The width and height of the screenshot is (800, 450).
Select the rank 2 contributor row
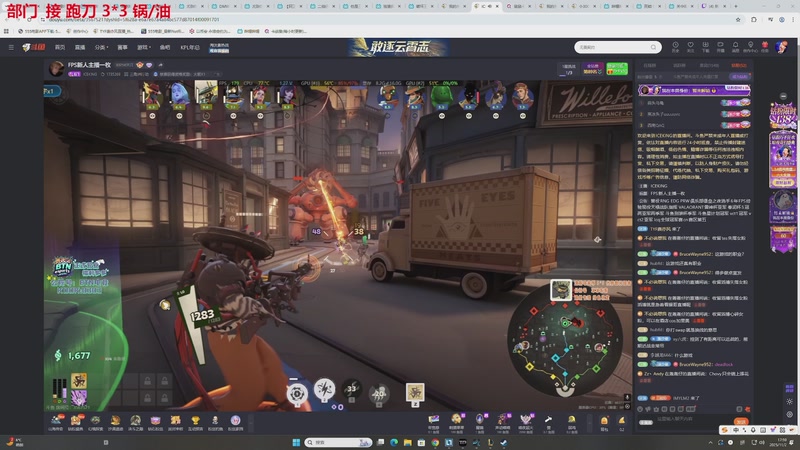coord(693,114)
